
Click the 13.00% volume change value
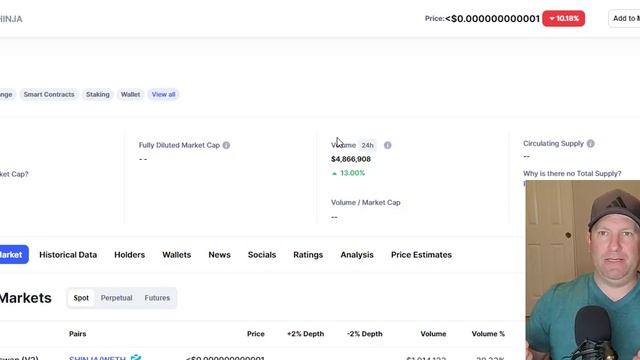click(348, 173)
